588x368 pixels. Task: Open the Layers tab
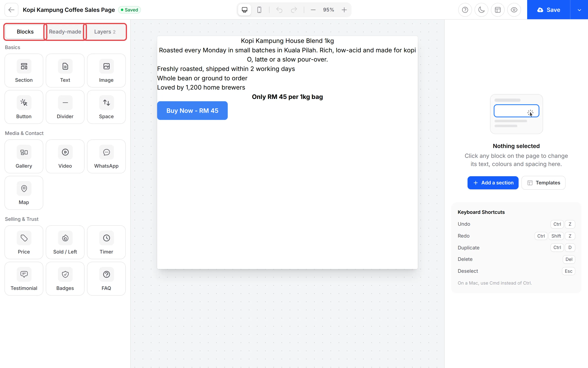(105, 32)
